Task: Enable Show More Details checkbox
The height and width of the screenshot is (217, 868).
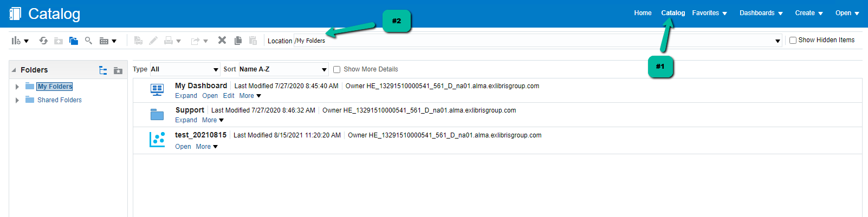Action: 336,69
